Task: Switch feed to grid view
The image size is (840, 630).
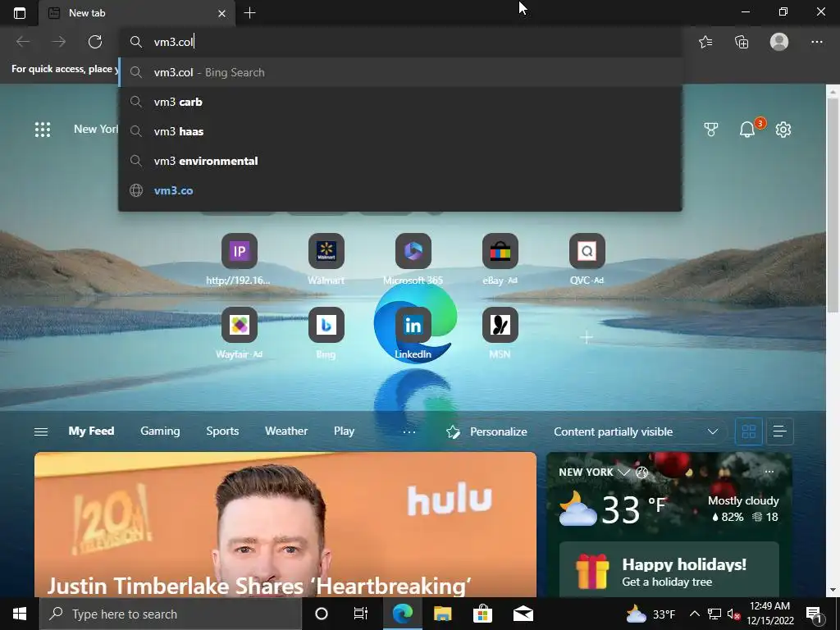Action: coord(748,431)
